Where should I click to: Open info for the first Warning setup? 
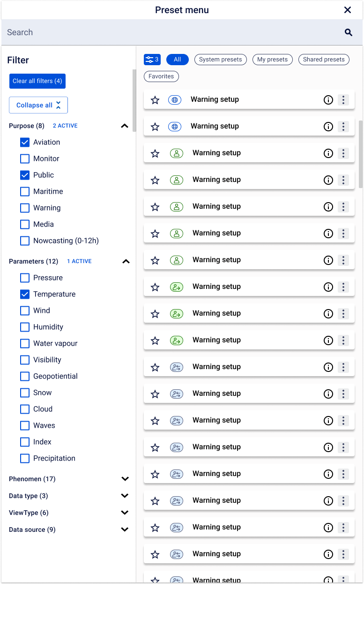(x=328, y=100)
